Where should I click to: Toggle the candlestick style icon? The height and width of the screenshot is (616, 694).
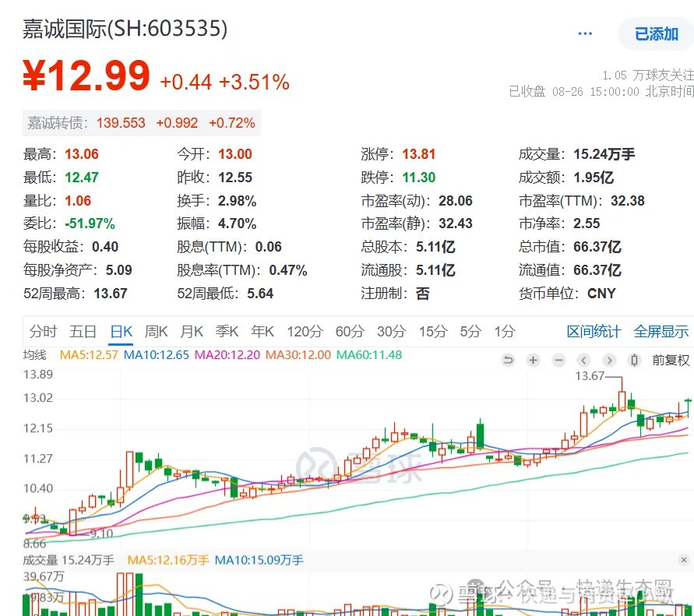[634, 361]
